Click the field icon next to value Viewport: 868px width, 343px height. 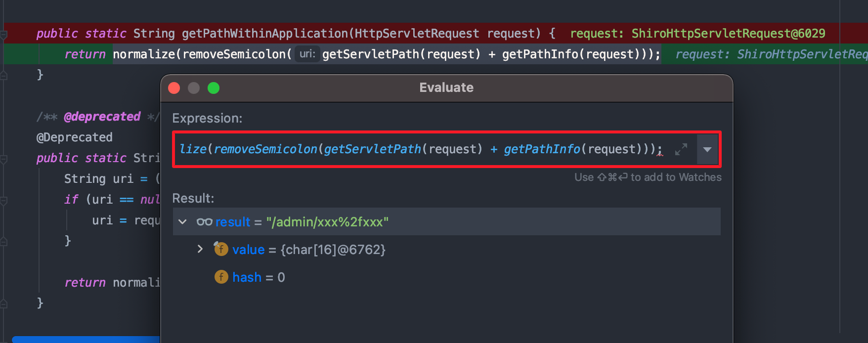click(220, 249)
